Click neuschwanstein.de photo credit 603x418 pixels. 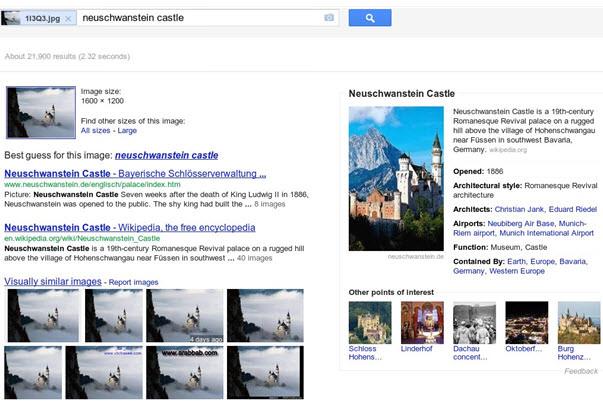(x=416, y=256)
